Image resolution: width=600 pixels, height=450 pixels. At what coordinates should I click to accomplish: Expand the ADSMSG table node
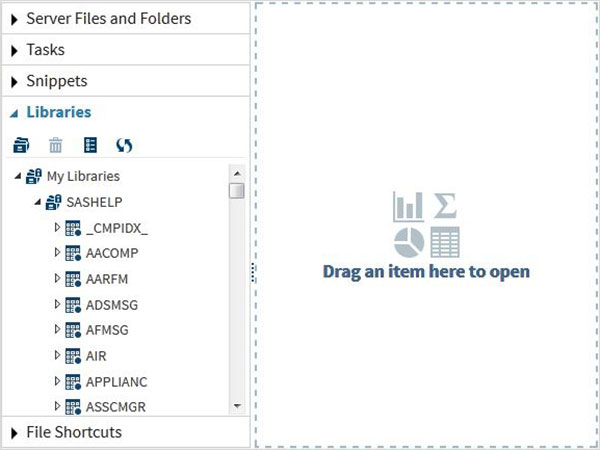click(57, 305)
